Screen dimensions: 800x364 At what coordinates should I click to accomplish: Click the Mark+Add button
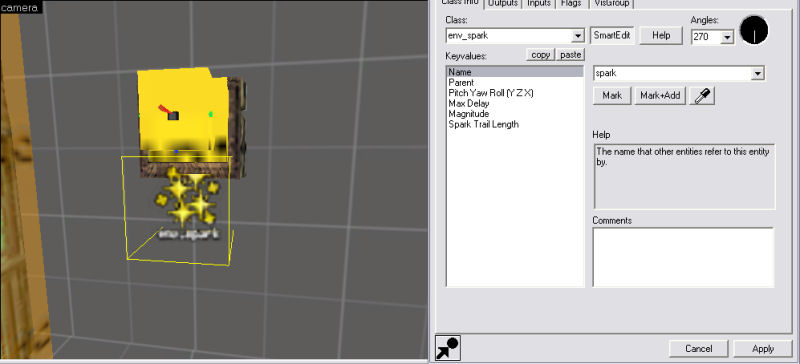tap(660, 95)
